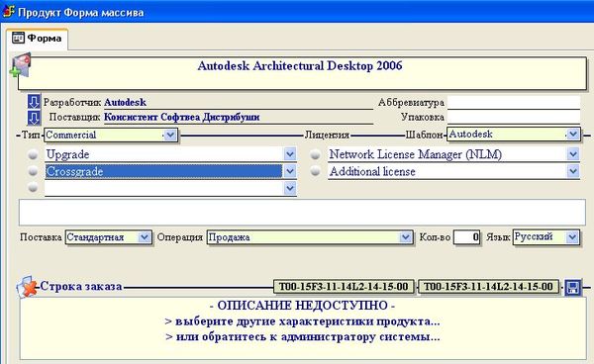Select the radio button next to Additional license
The width and height of the screenshot is (594, 364).
point(315,171)
